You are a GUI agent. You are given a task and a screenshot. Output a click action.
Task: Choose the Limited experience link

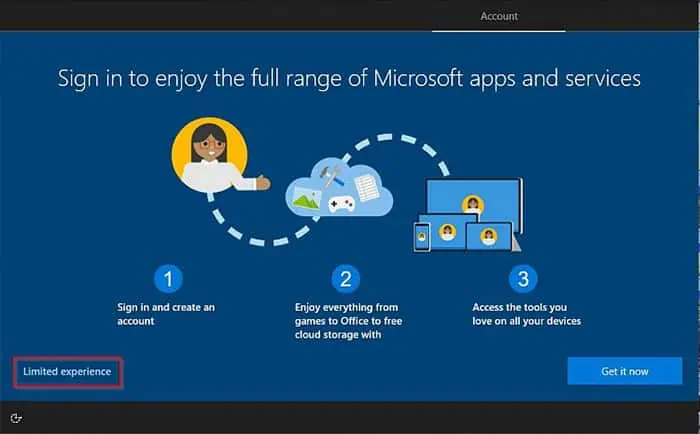(x=67, y=371)
